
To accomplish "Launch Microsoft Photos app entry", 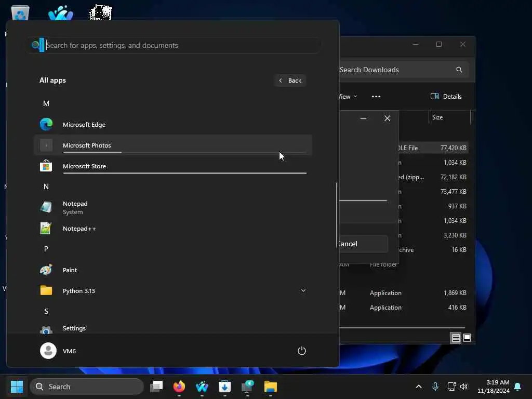I will pos(172,145).
